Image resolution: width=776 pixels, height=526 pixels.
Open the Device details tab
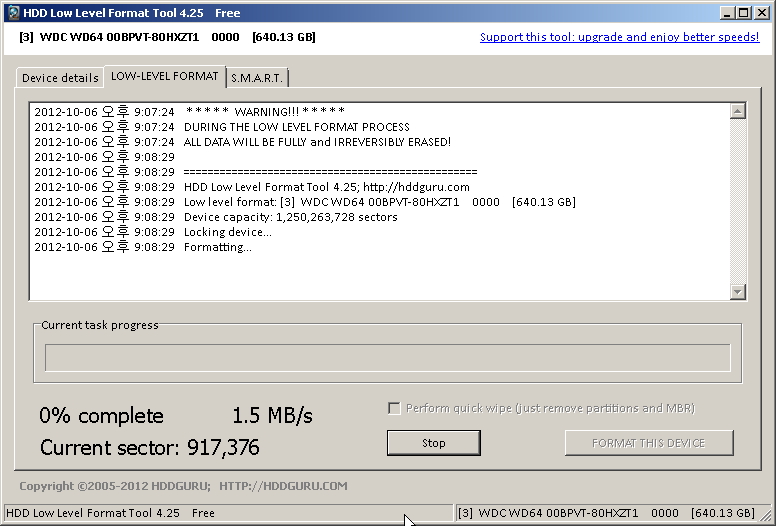tap(60, 78)
